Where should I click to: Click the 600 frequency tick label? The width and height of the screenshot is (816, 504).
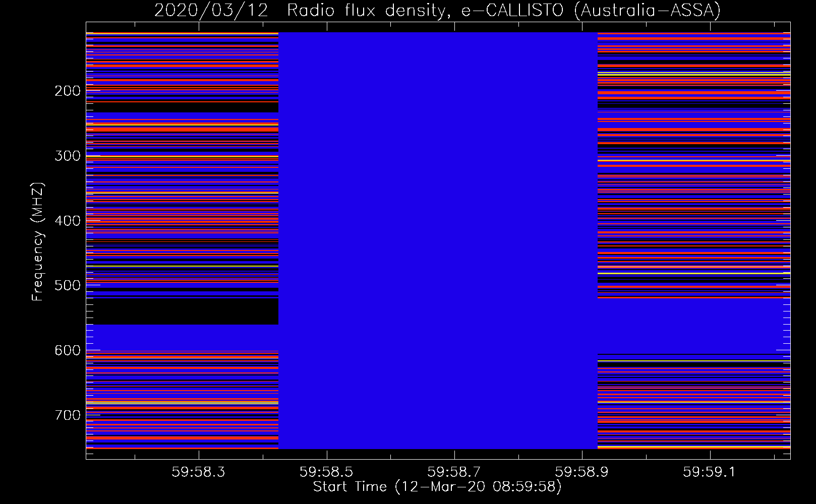point(68,350)
